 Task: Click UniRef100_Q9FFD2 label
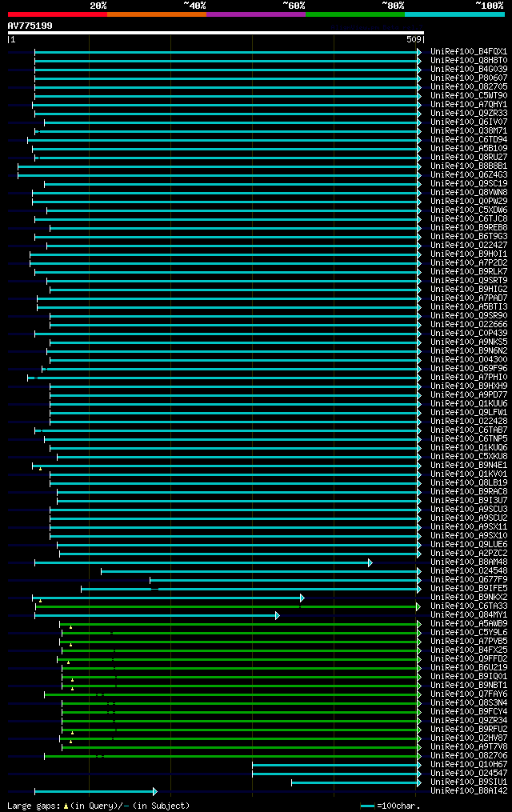tap(469, 659)
